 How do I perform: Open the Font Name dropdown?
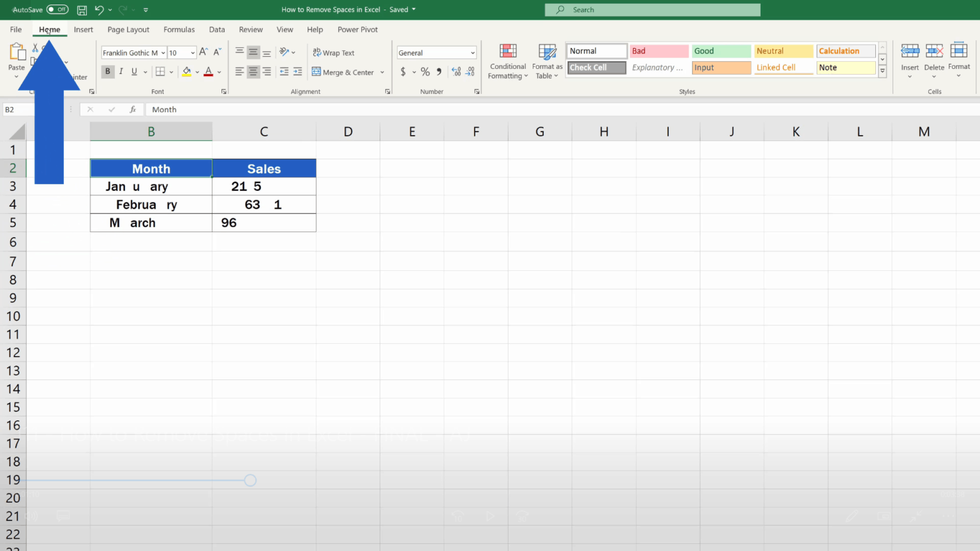click(x=163, y=52)
